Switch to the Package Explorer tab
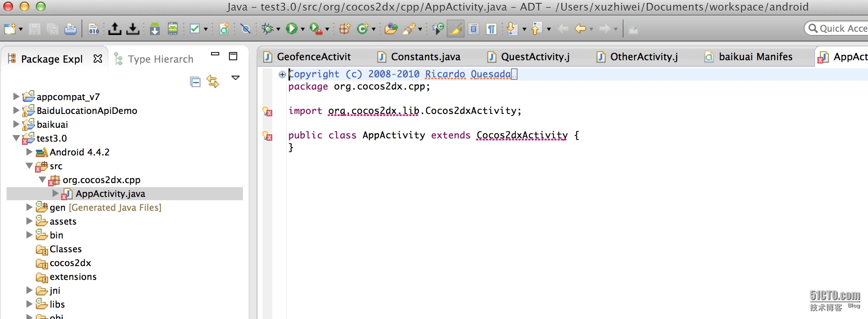The height and width of the screenshot is (319, 868). pyautogui.click(x=51, y=59)
